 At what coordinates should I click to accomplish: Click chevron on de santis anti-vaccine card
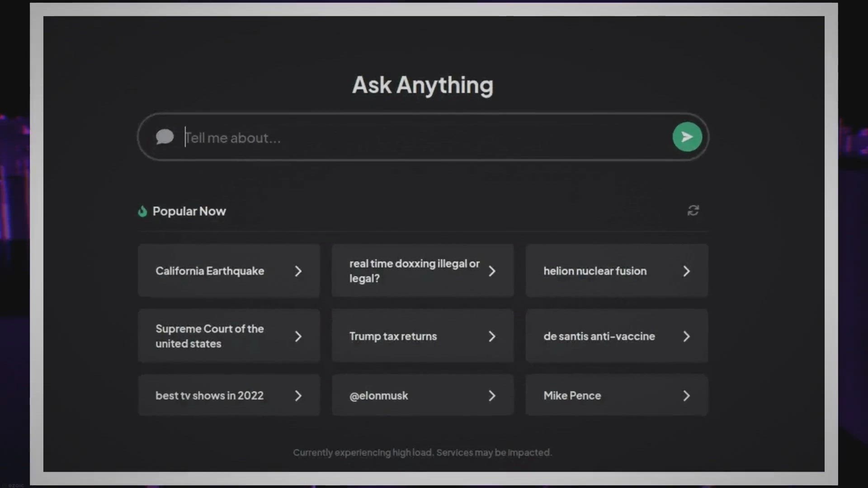pos(686,337)
